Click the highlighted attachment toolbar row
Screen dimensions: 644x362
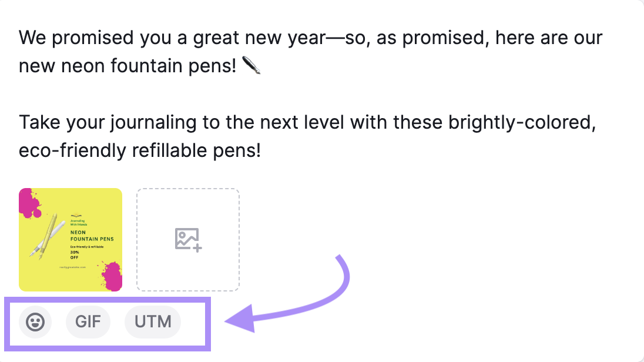pos(106,322)
